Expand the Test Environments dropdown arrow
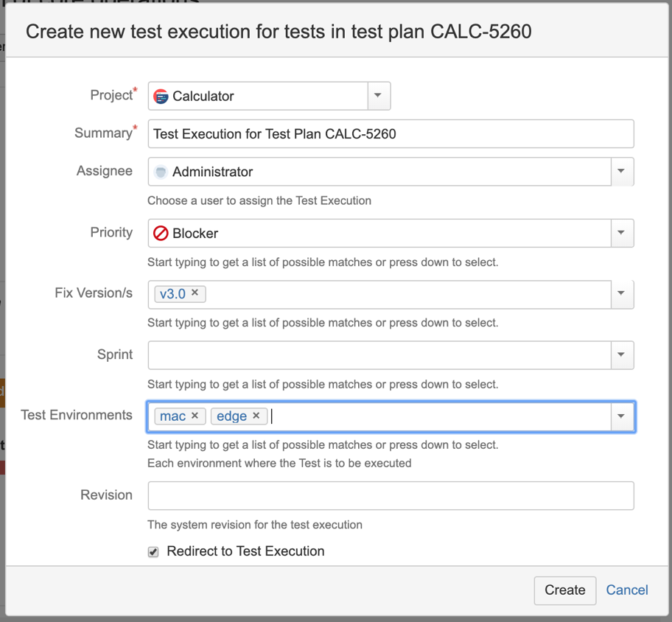The image size is (672, 622). pyautogui.click(x=622, y=416)
